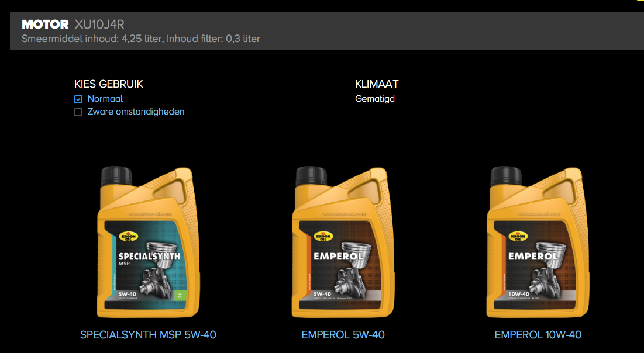The width and height of the screenshot is (644, 353).
Task: Click piston graphic on Specialsynth label
Action: tap(159, 267)
